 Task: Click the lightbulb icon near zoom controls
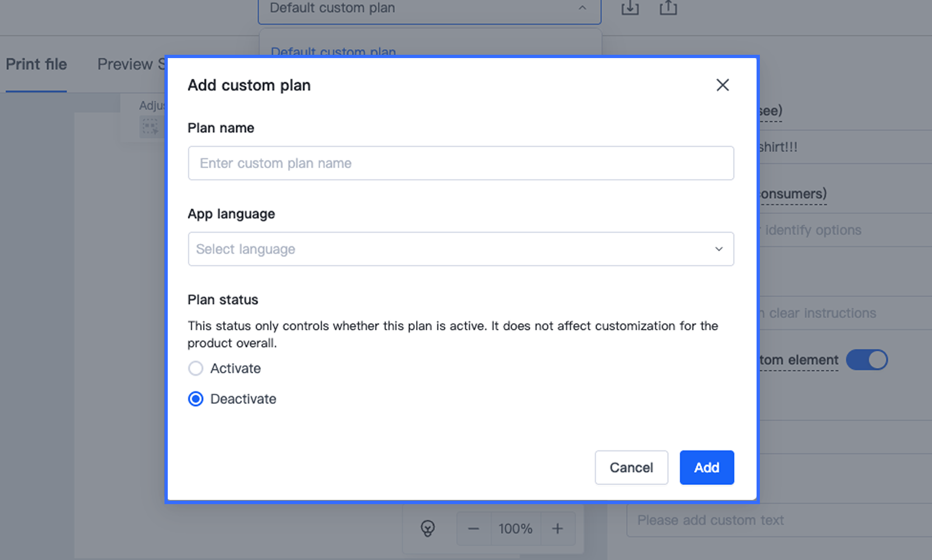pos(428,528)
